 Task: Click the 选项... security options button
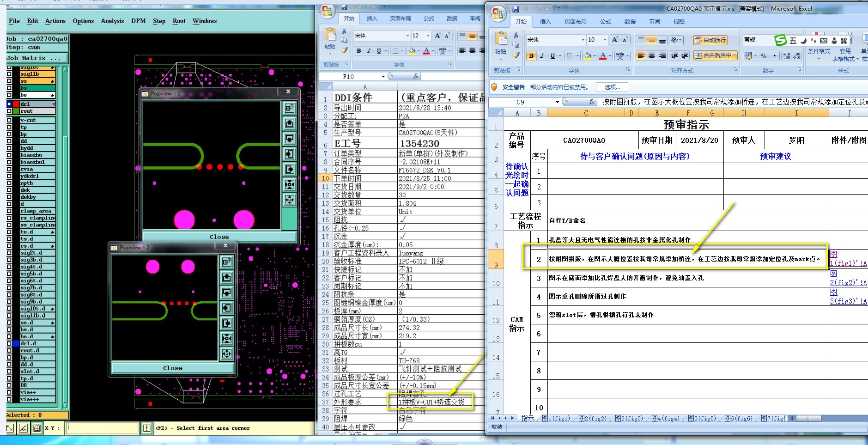[612, 87]
